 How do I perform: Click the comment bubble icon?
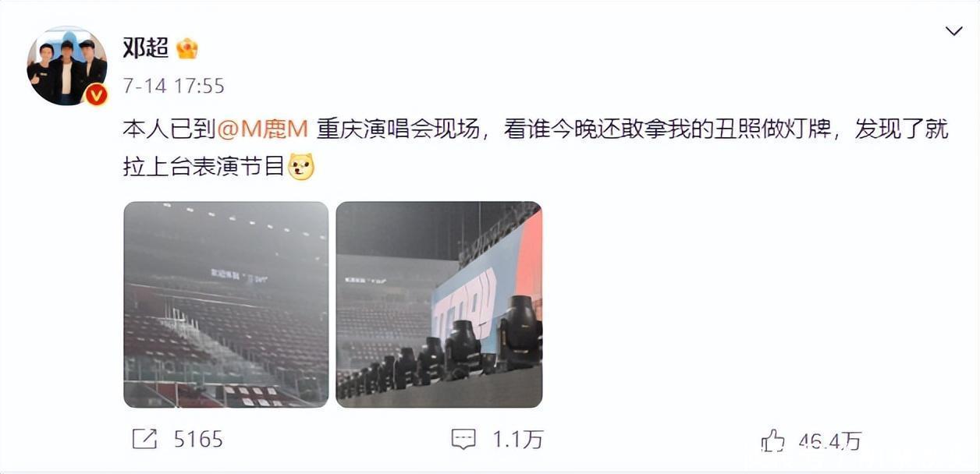(x=463, y=440)
